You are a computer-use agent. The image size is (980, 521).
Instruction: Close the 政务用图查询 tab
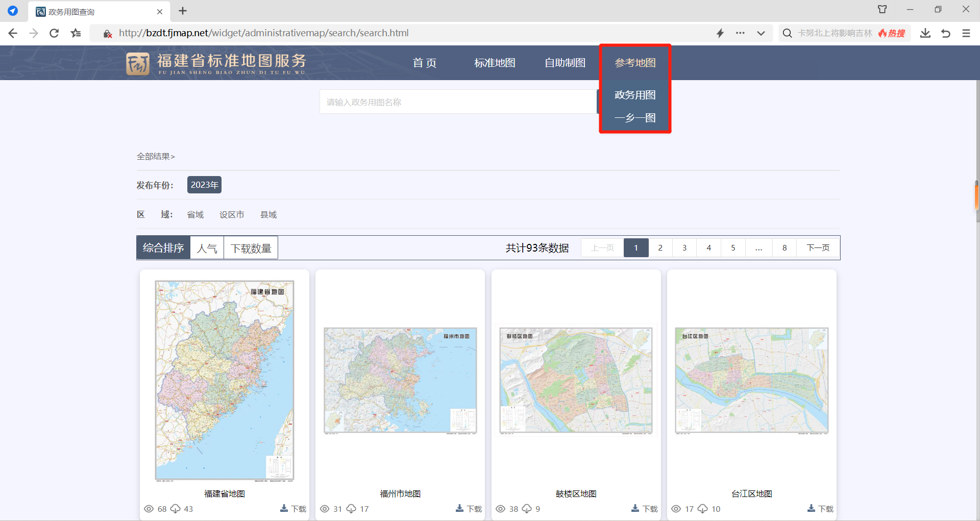coord(160,11)
